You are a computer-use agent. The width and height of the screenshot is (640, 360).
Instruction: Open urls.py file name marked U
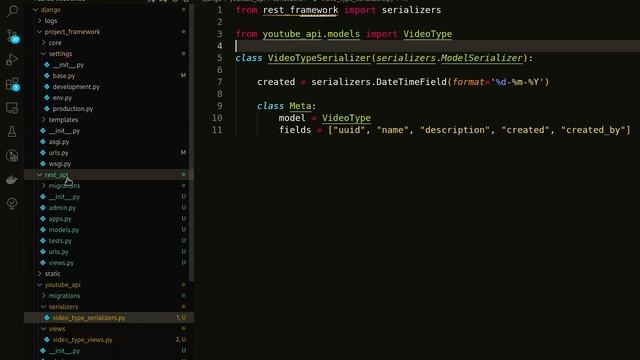[x=58, y=252]
